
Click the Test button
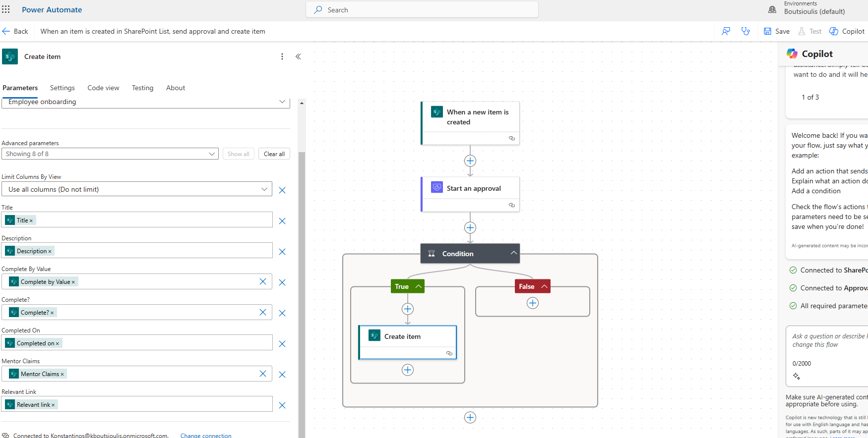[x=810, y=31]
